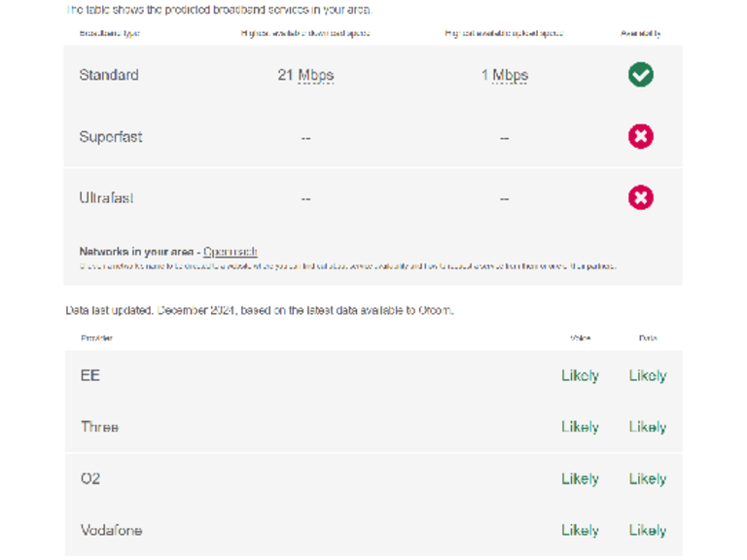Click EE's voice coverage Likely status
Screen dimensions: 747x560
click(580, 375)
